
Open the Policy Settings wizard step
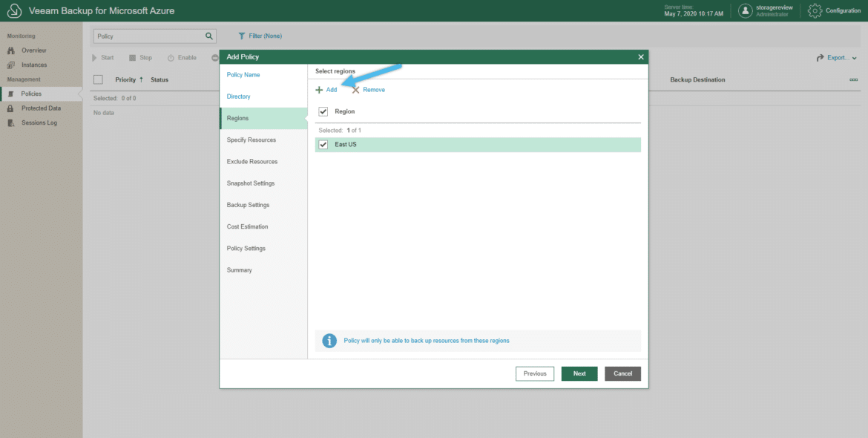246,248
